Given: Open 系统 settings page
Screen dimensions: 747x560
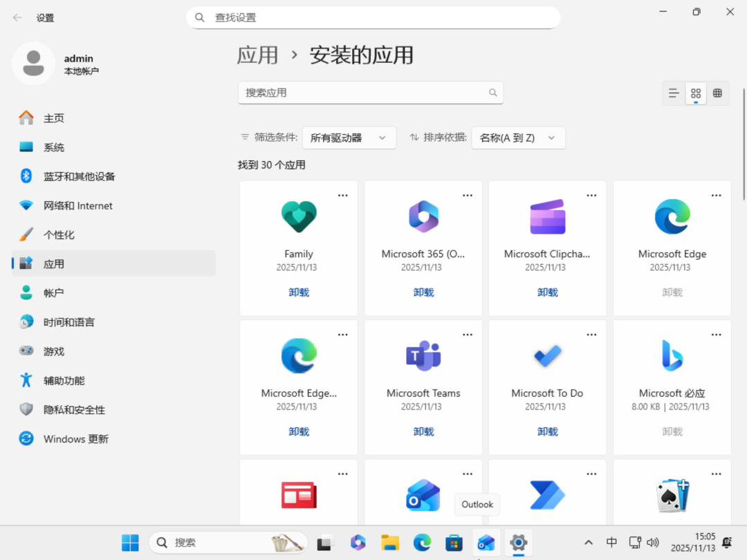Looking at the screenshot, I should [x=114, y=147].
